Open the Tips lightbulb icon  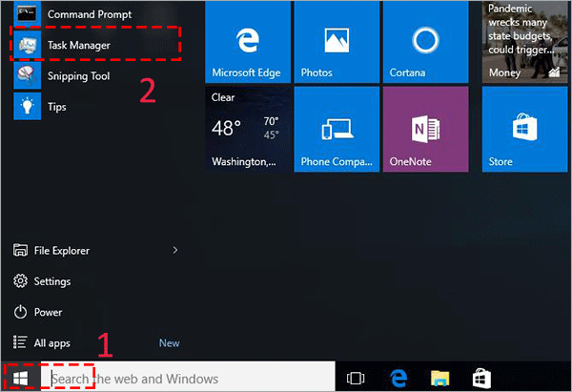click(x=27, y=106)
